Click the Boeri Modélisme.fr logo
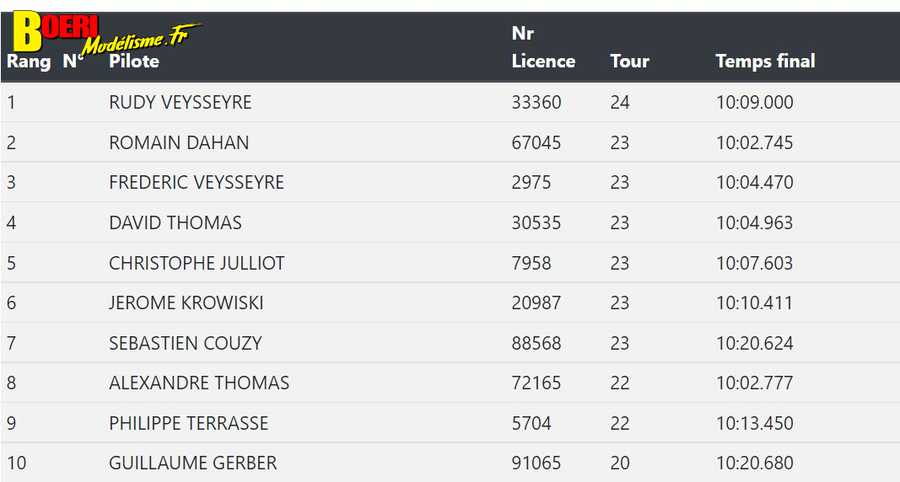The image size is (900, 482). click(x=106, y=33)
